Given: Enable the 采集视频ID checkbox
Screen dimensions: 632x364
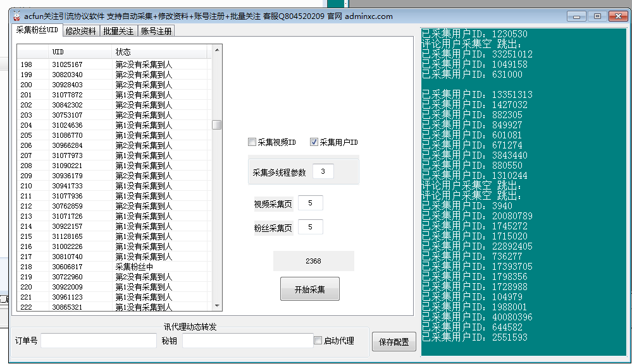Looking at the screenshot, I should (x=252, y=142).
